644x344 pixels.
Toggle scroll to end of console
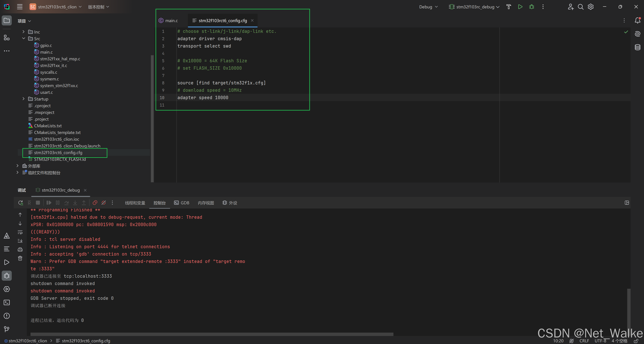[20, 241]
